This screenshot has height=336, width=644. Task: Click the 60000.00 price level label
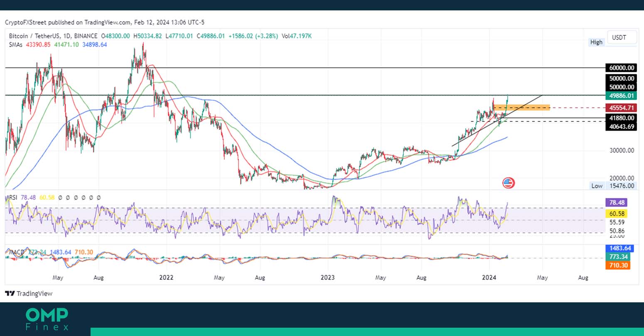point(621,68)
